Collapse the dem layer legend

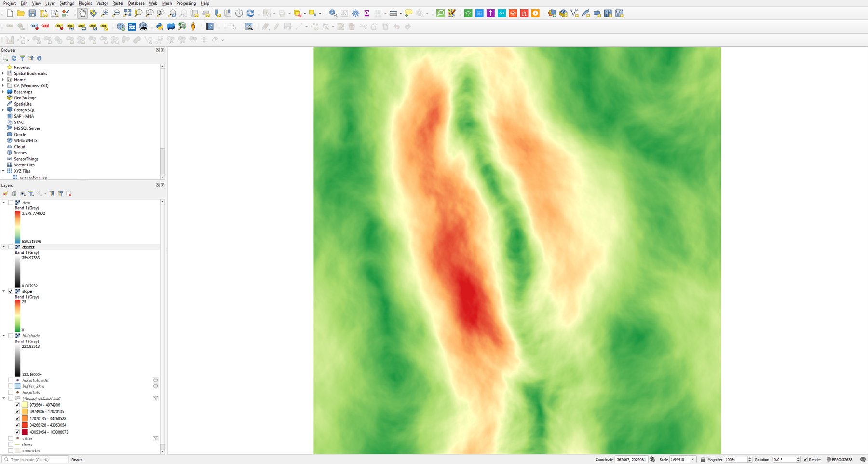[x=4, y=203]
